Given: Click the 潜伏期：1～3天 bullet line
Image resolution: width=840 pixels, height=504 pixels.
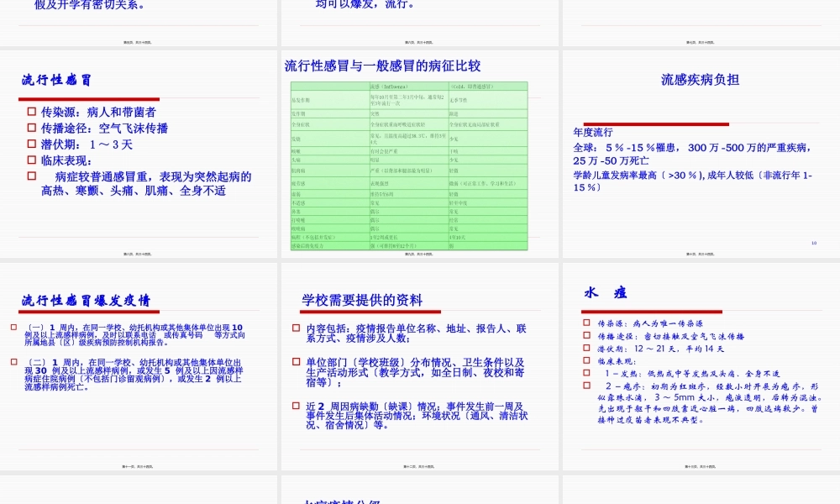Looking at the screenshot, I should pyautogui.click(x=88, y=142).
